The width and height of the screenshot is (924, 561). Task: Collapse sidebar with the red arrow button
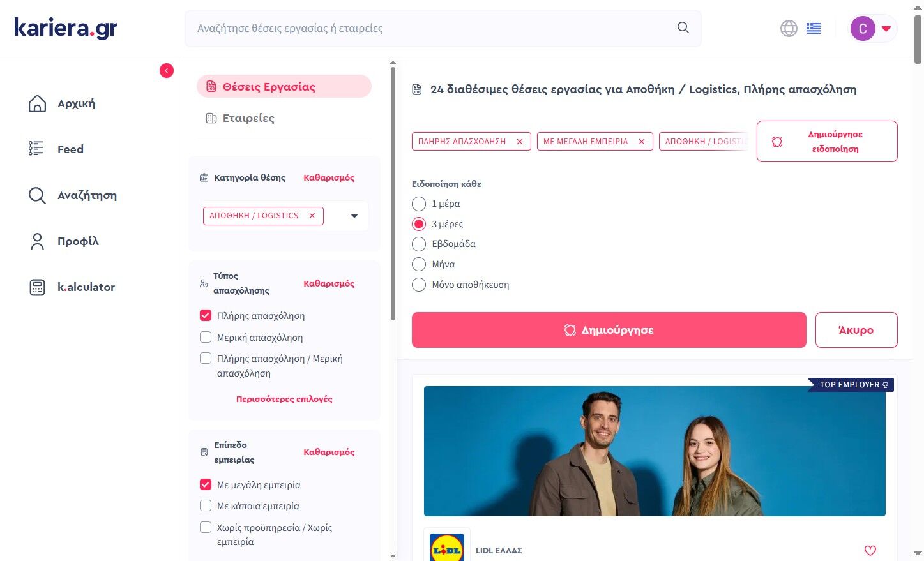pos(167,71)
